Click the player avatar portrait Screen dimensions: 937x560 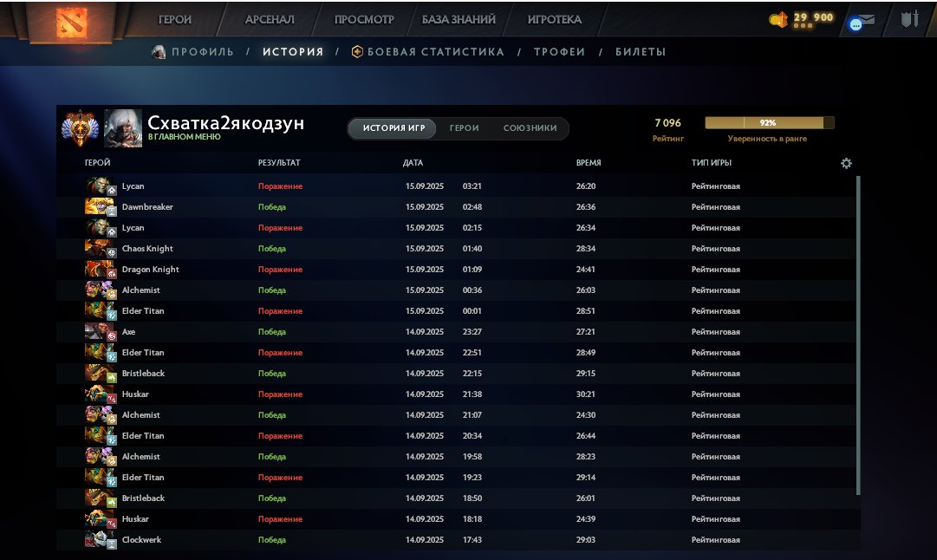pyautogui.click(x=123, y=129)
